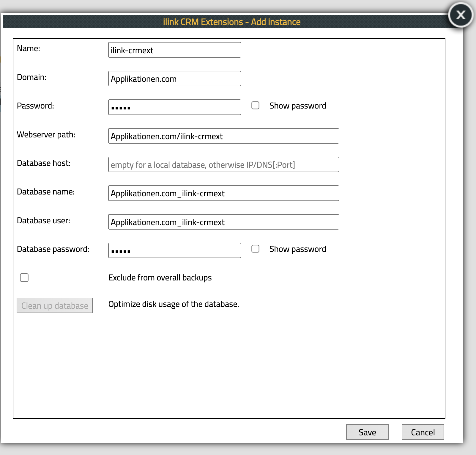
Task: Click the Show password label text
Action: coord(297,105)
